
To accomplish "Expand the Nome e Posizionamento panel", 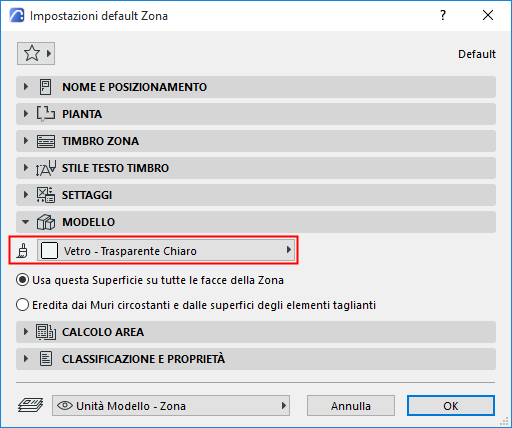I will coord(26,87).
